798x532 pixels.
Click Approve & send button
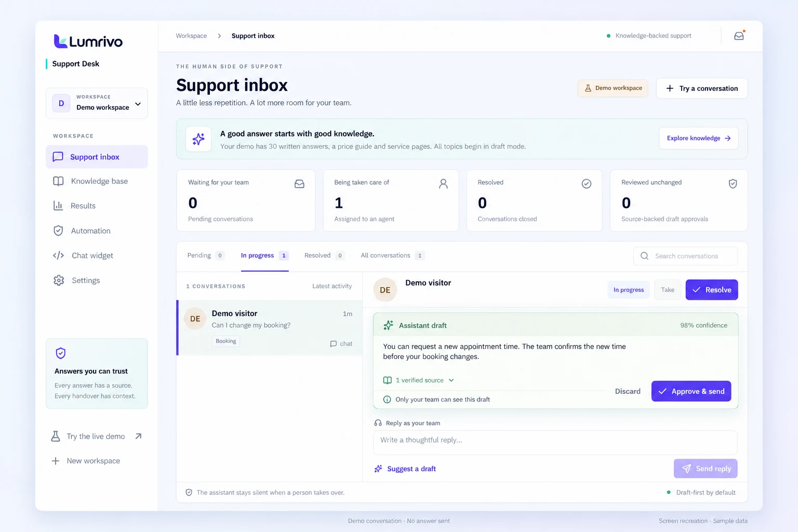tap(691, 391)
